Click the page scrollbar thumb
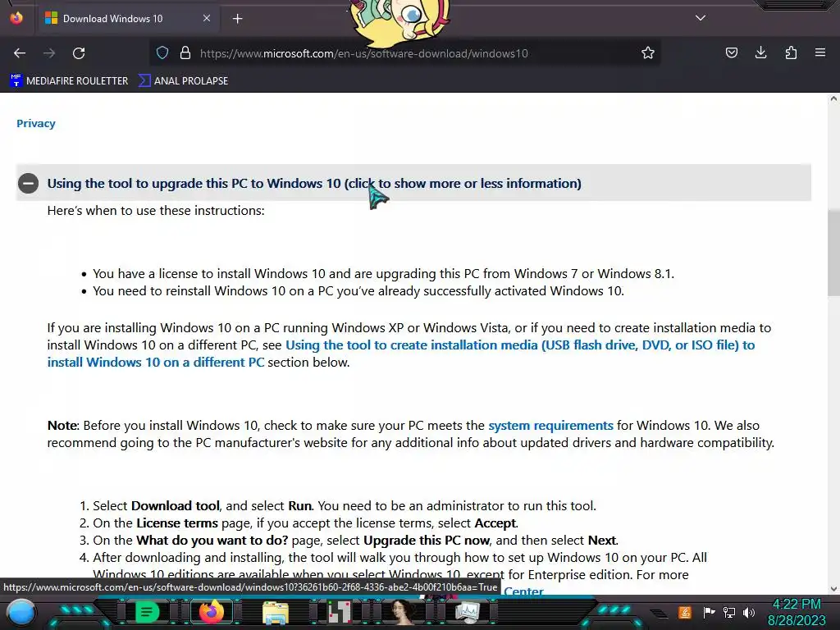This screenshot has height=630, width=840. [x=833, y=252]
